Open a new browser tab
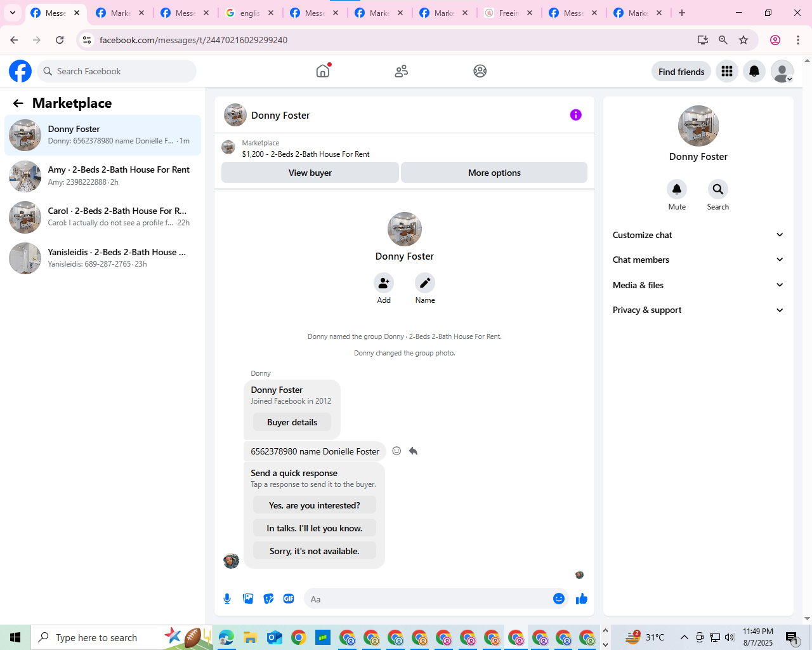 pyautogui.click(x=682, y=13)
